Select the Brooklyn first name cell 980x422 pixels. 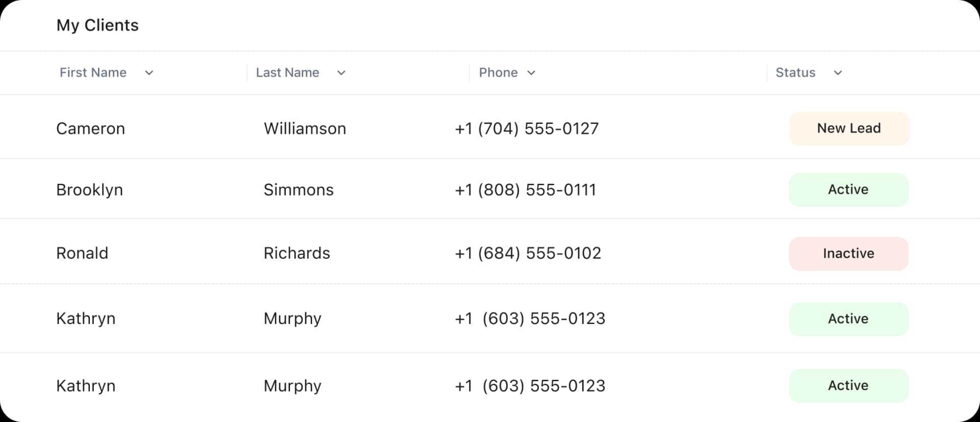click(x=89, y=190)
